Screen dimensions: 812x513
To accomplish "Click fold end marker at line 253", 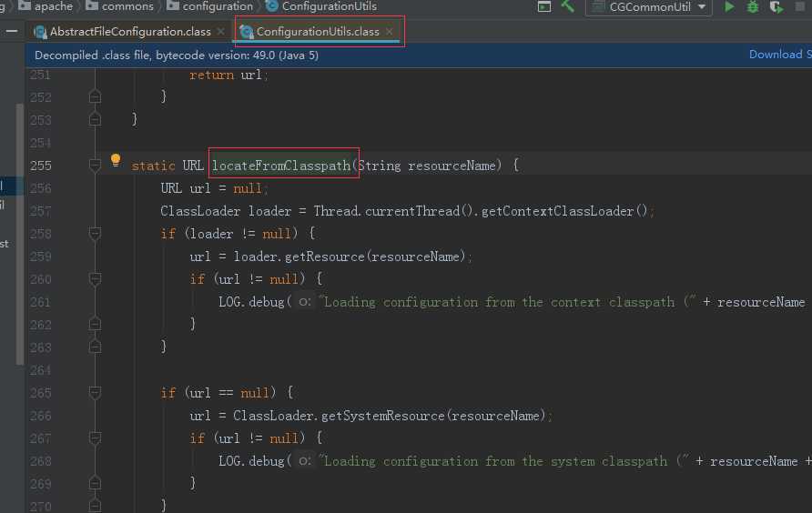I will [x=95, y=119].
